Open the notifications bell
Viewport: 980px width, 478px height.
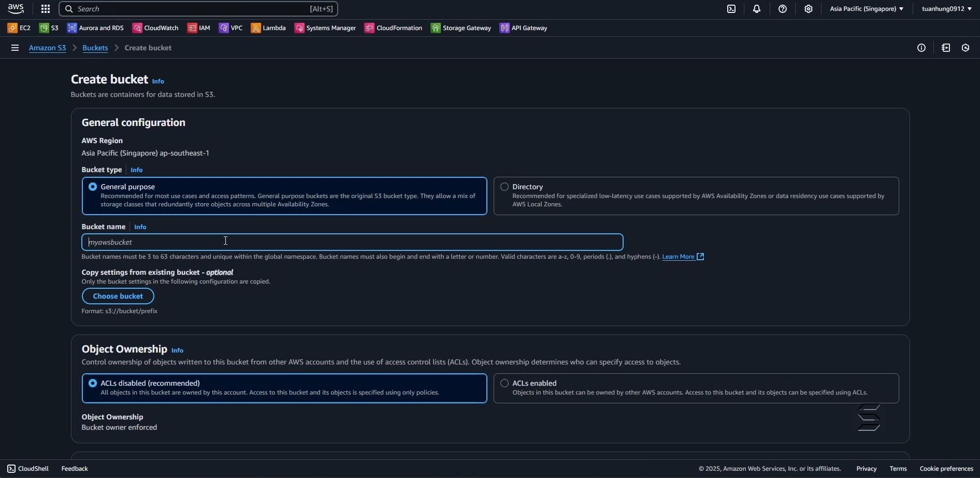[757, 9]
